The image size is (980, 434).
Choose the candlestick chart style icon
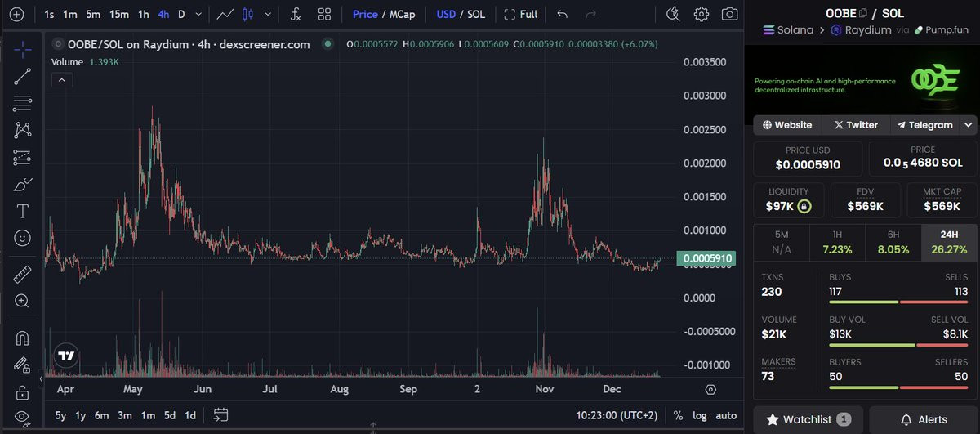pyautogui.click(x=247, y=14)
